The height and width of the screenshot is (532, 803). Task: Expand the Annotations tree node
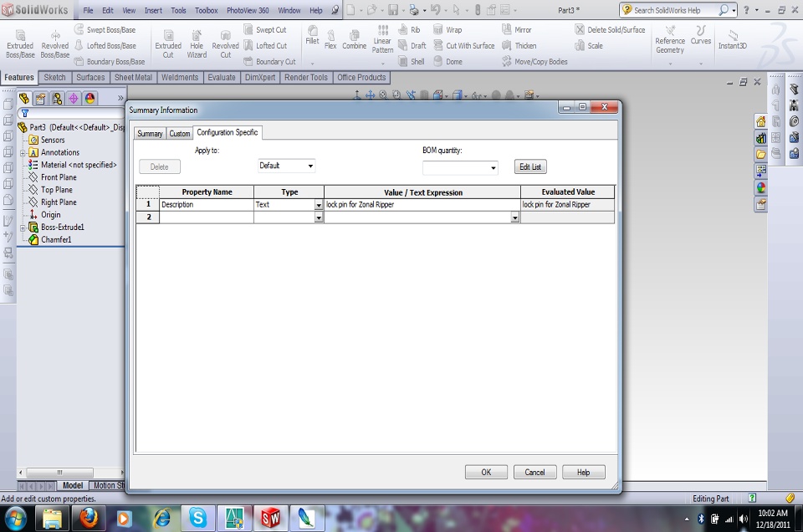tap(23, 152)
